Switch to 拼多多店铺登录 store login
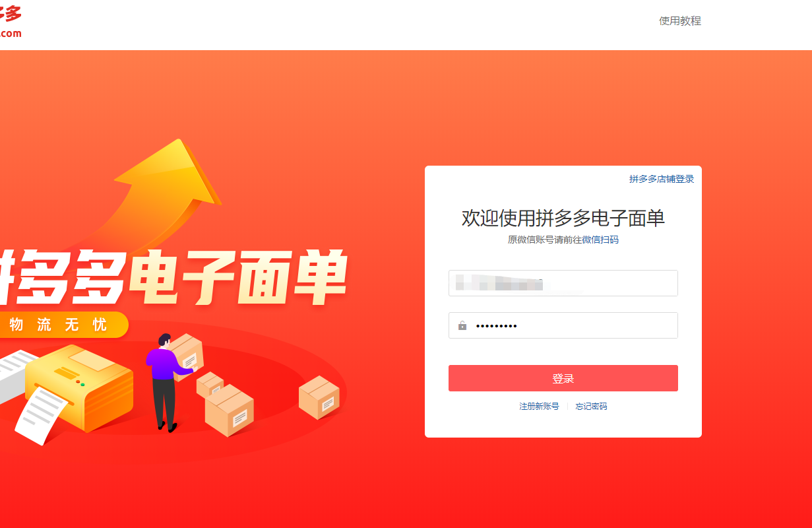812x528 pixels. (662, 179)
